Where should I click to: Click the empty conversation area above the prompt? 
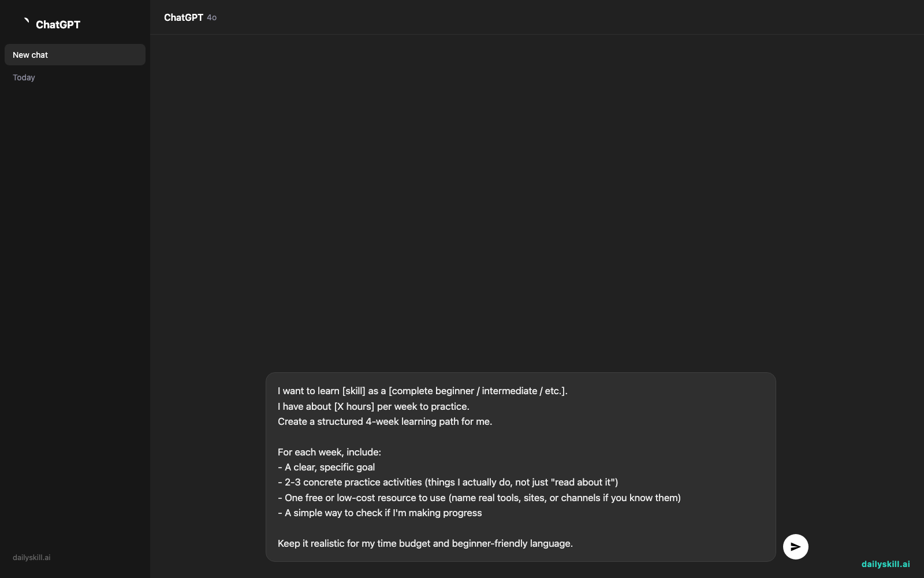tap(537, 202)
